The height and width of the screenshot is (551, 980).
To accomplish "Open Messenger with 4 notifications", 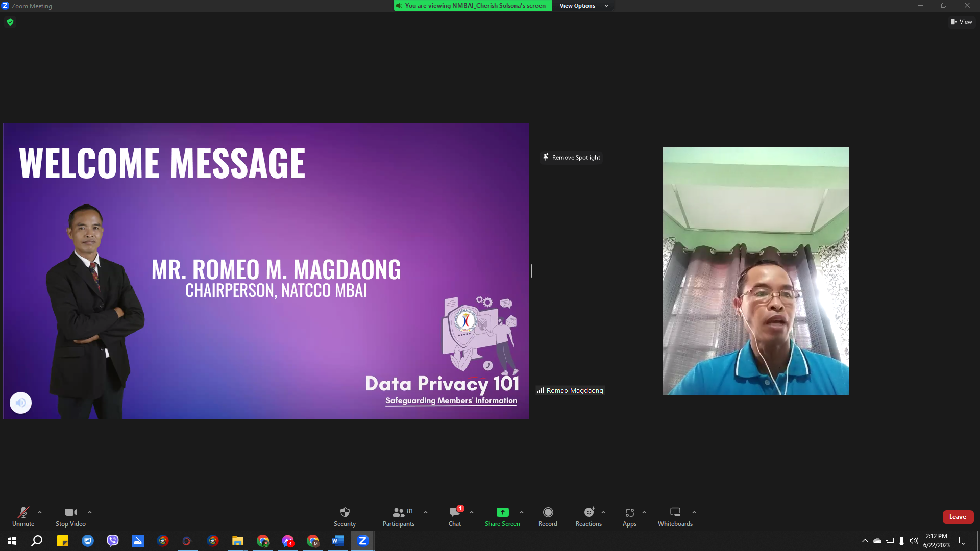I will [288, 541].
